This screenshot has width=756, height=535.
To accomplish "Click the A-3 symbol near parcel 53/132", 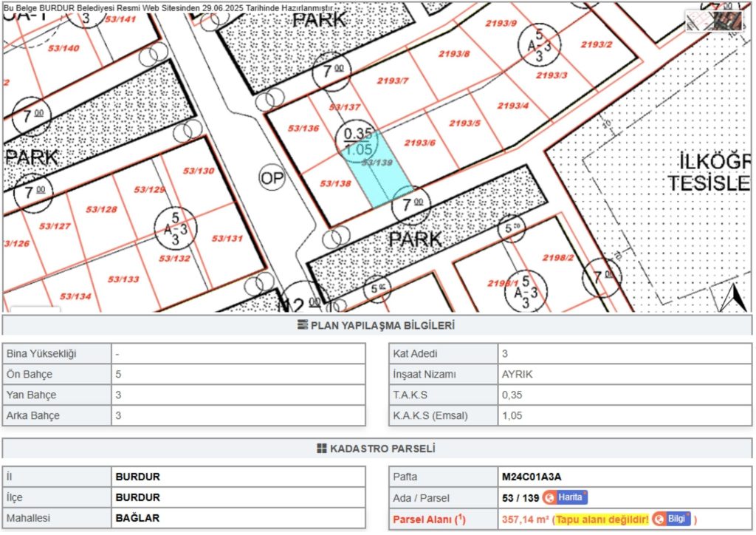I will pos(175,227).
